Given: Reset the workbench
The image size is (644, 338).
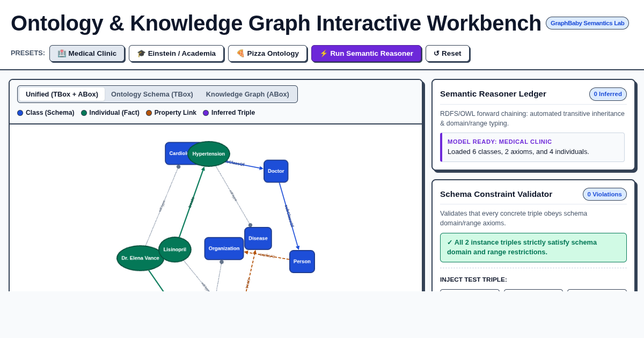Looking at the screenshot, I should (x=448, y=53).
